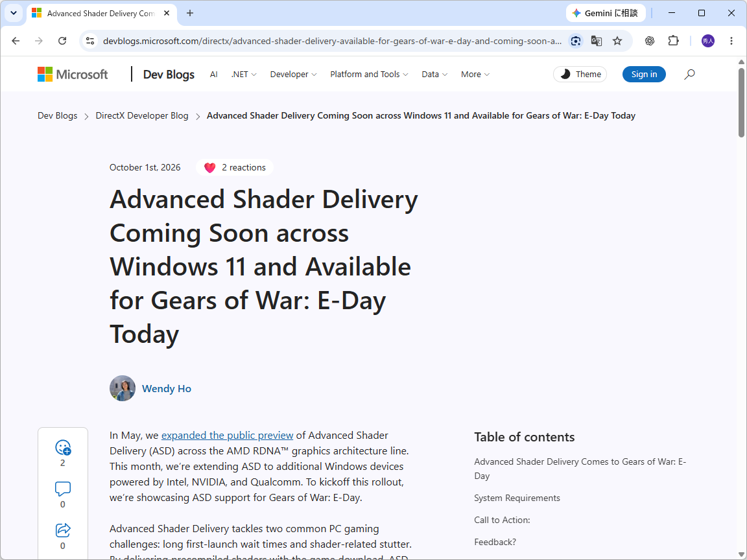Click the 'October 1st, 2026' date text
747x560 pixels.
[x=145, y=168]
